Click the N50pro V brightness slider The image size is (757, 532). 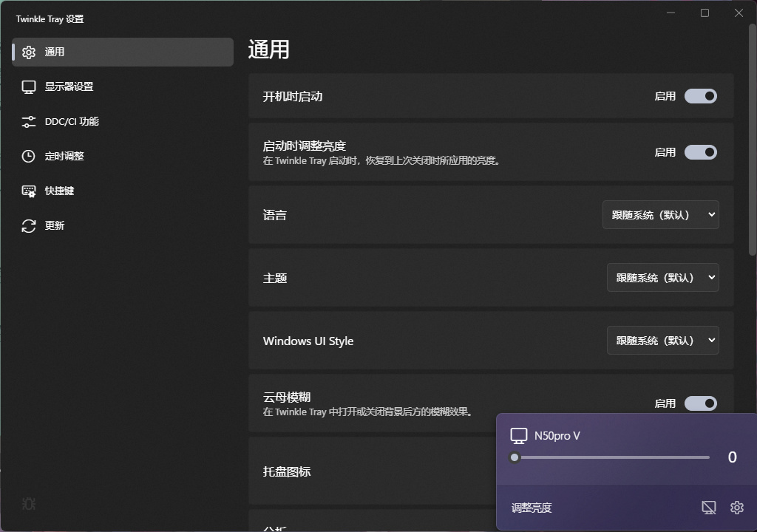610,457
